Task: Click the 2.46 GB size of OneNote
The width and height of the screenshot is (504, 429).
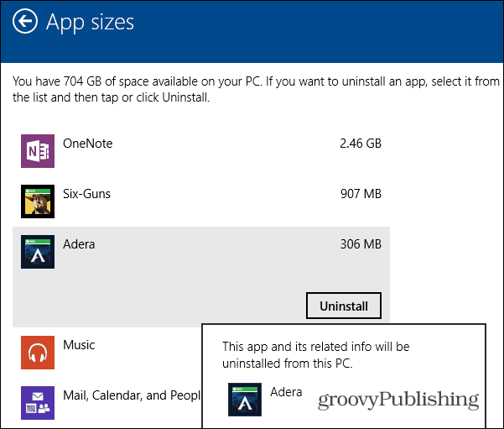Action: click(361, 144)
